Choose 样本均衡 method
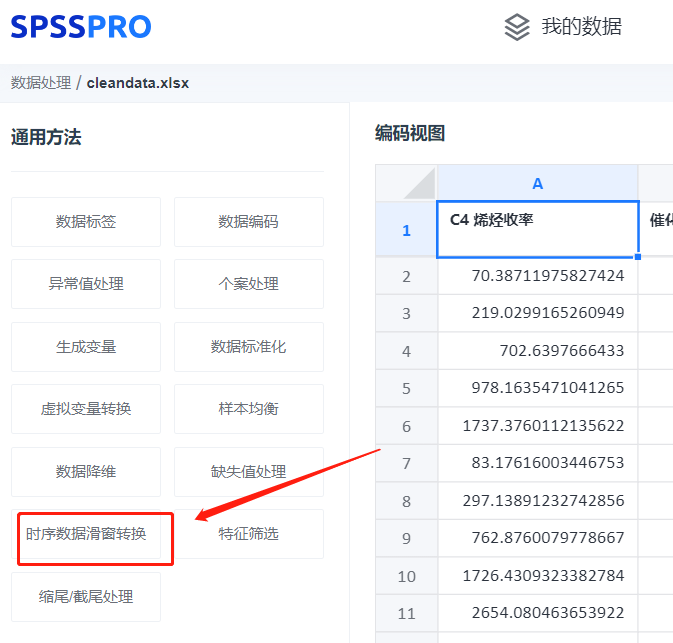Screen dimensions: 673x643 tap(248, 409)
